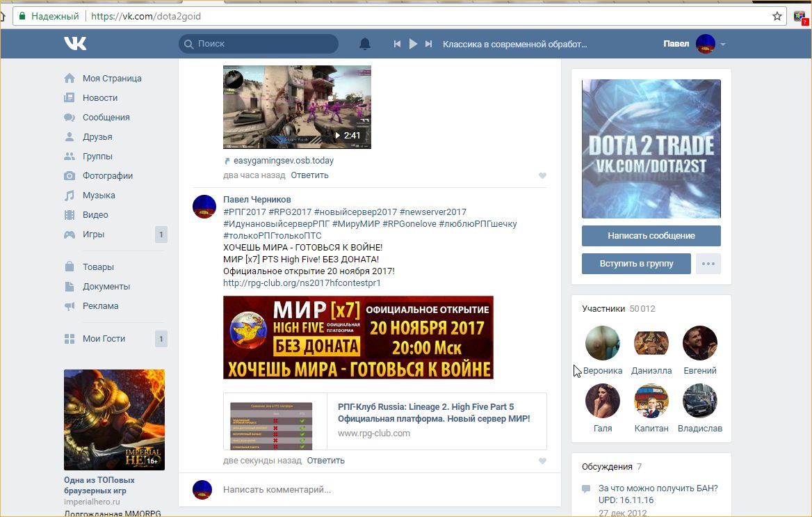Open member Владислав avatar

pyautogui.click(x=700, y=401)
